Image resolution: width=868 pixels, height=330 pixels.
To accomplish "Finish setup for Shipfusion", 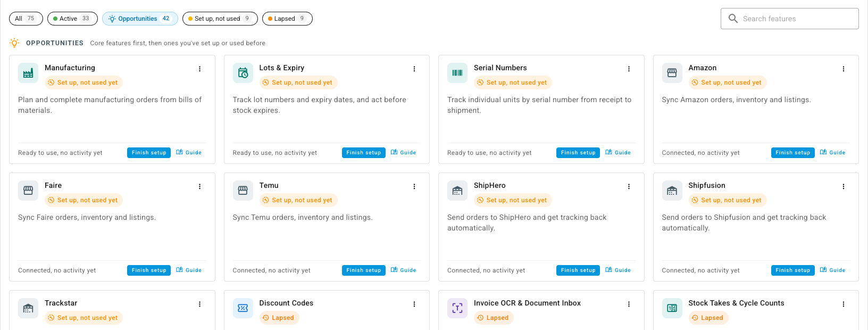I will [x=793, y=270].
